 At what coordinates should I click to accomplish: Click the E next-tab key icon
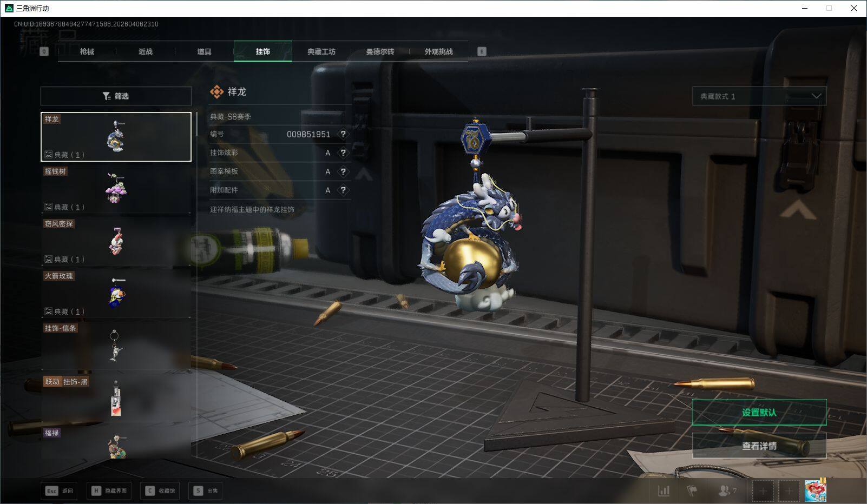pos(482,51)
